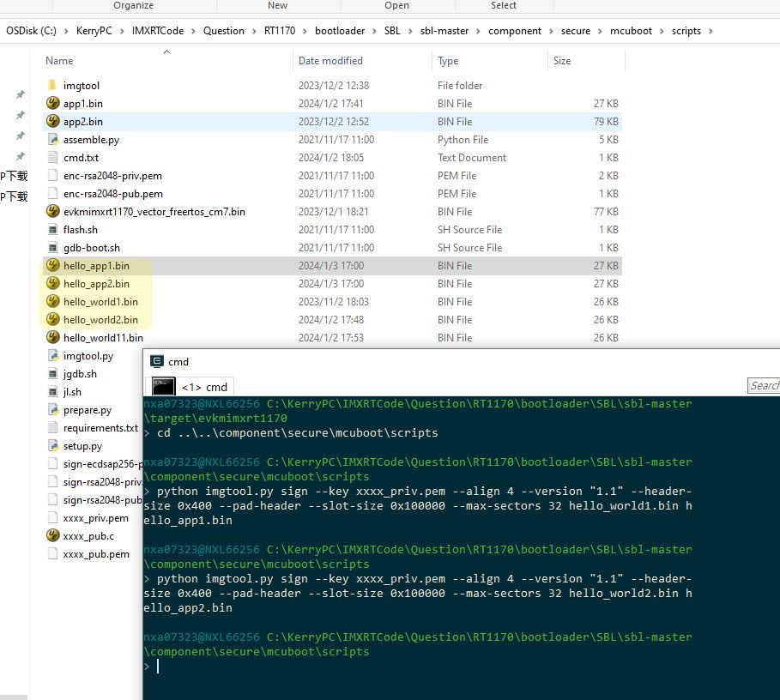Open the Organize ribbon group

click(133, 5)
